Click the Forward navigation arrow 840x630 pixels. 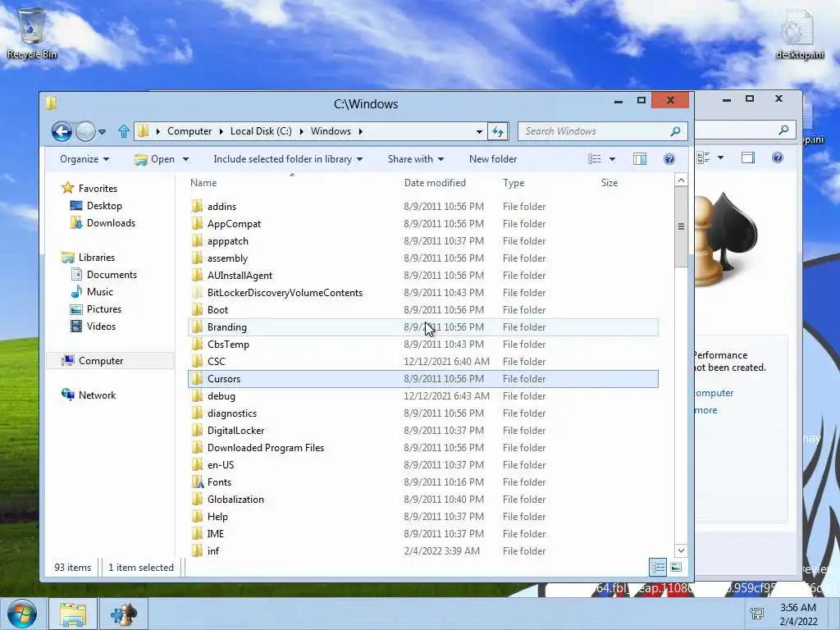coord(85,131)
